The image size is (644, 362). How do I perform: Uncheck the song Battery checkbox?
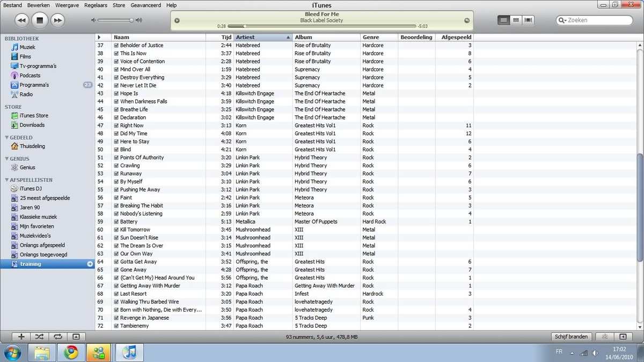click(x=116, y=221)
